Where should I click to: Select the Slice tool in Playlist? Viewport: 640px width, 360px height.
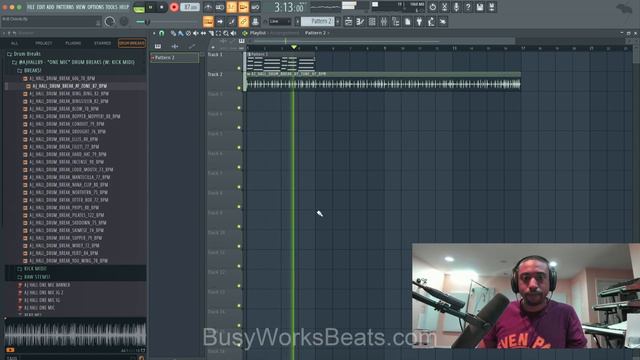(211, 33)
